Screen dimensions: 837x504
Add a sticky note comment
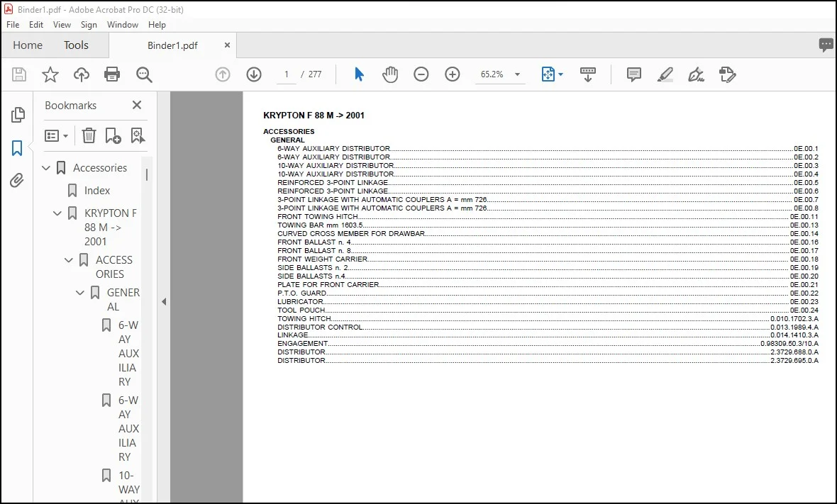(633, 74)
